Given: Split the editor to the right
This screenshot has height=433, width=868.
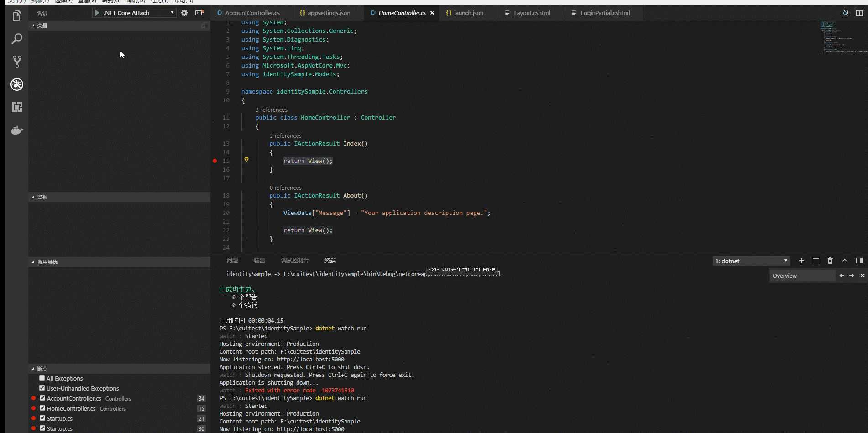Looking at the screenshot, I should (859, 13).
